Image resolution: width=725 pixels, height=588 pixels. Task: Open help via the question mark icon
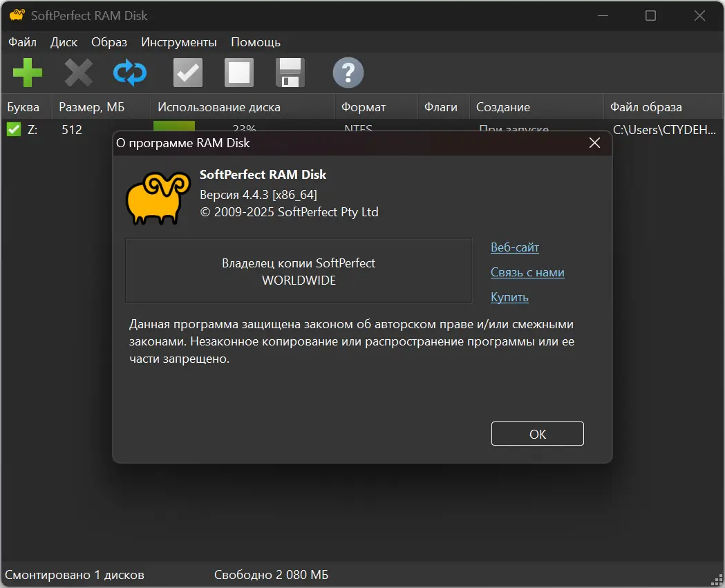(x=348, y=72)
